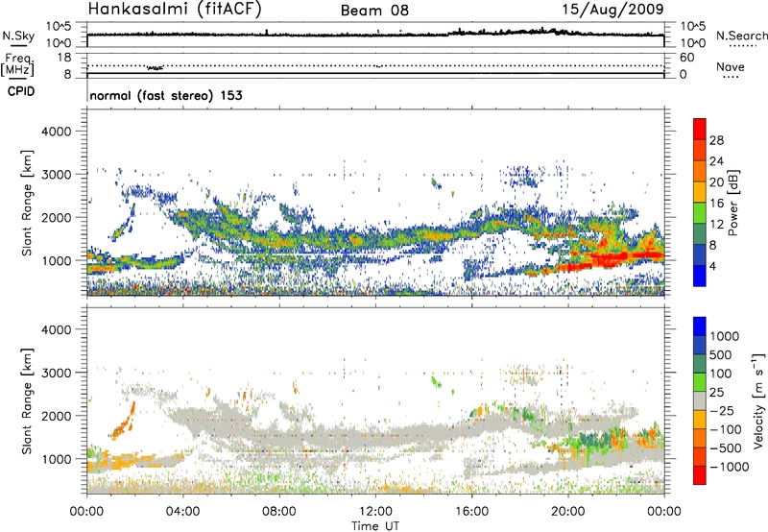Click the '24' label on power colorbar
Image resolution: width=768 pixels, height=532 pixels.
point(716,161)
